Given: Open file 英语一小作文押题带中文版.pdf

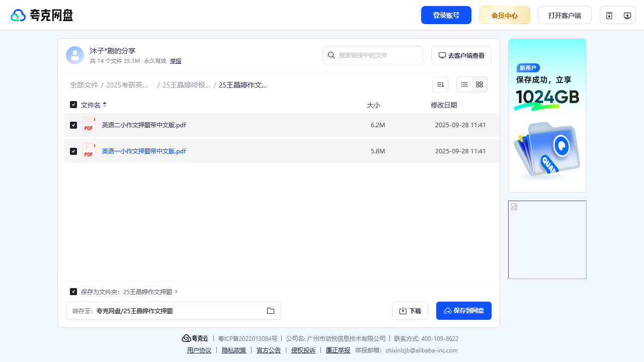Looking at the screenshot, I should point(144,151).
